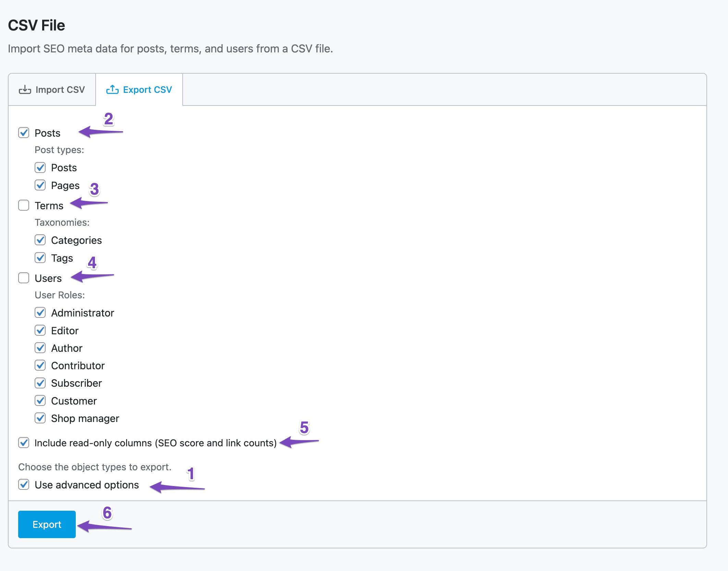Viewport: 728px width, 571px height.
Task: Toggle the Customer role checkbox
Action: [40, 401]
